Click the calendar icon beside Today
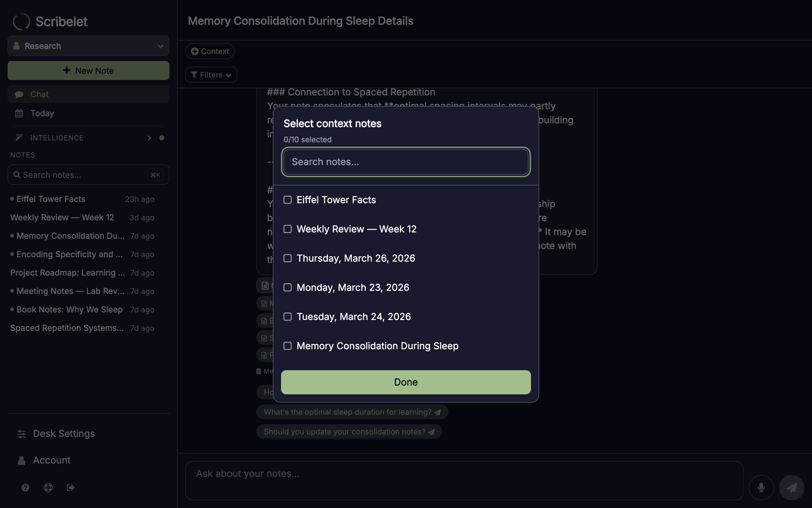The height and width of the screenshot is (508, 812). pos(19,113)
